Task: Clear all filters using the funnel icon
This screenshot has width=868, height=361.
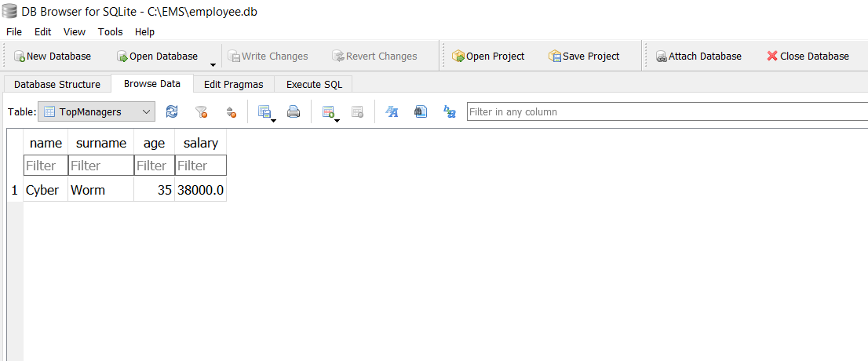Action: [x=201, y=112]
